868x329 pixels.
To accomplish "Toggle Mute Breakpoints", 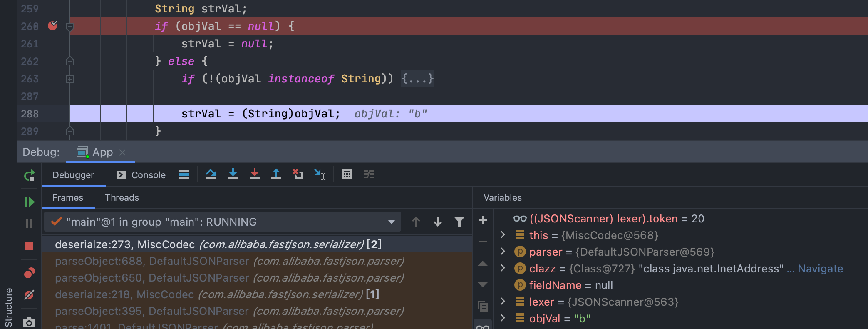I will click(x=29, y=295).
